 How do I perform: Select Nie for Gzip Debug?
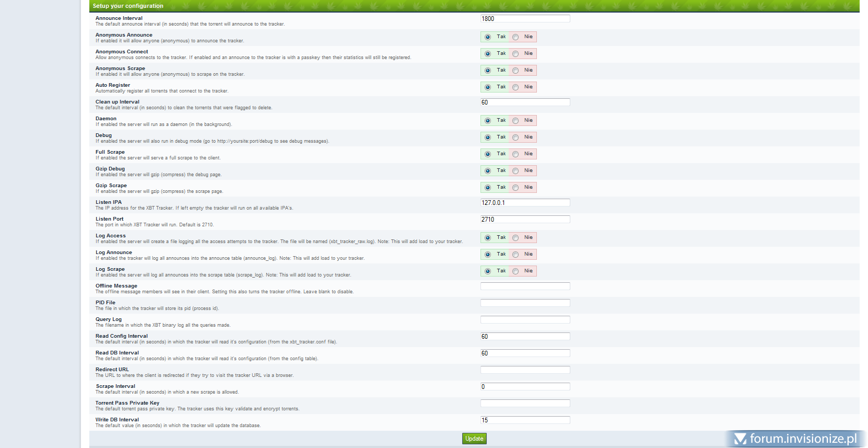coord(515,171)
